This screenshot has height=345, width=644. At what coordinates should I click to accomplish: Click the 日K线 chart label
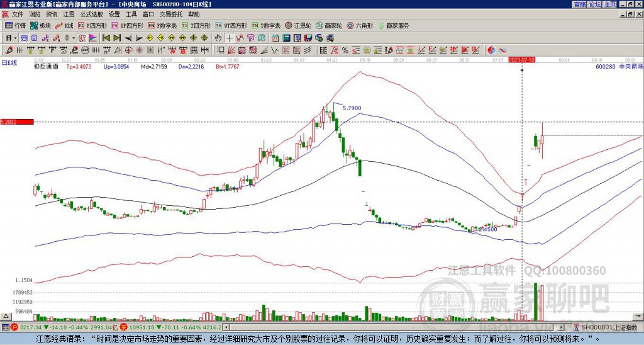[x=9, y=63]
